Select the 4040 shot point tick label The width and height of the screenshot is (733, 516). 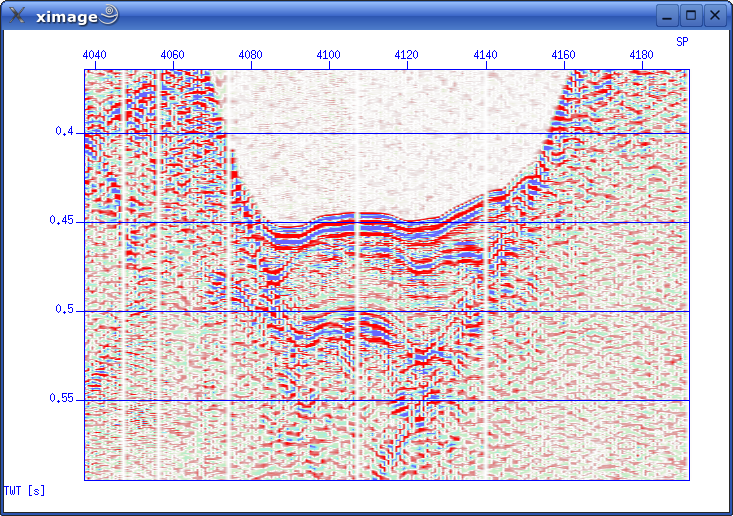point(95,54)
